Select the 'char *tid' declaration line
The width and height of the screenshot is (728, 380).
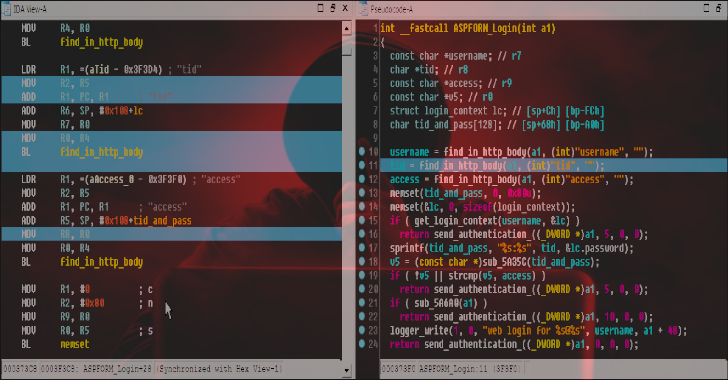click(x=429, y=70)
